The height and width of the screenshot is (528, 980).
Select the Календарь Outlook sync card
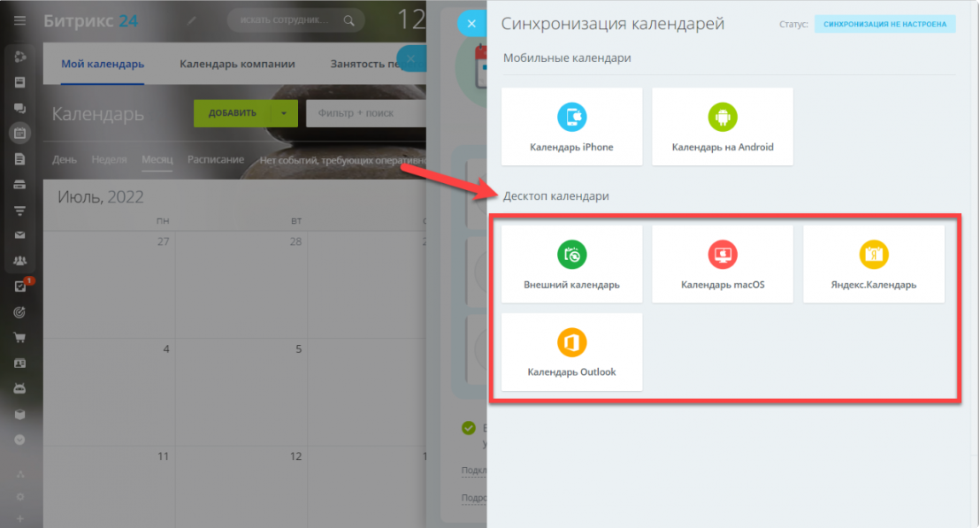tap(572, 352)
